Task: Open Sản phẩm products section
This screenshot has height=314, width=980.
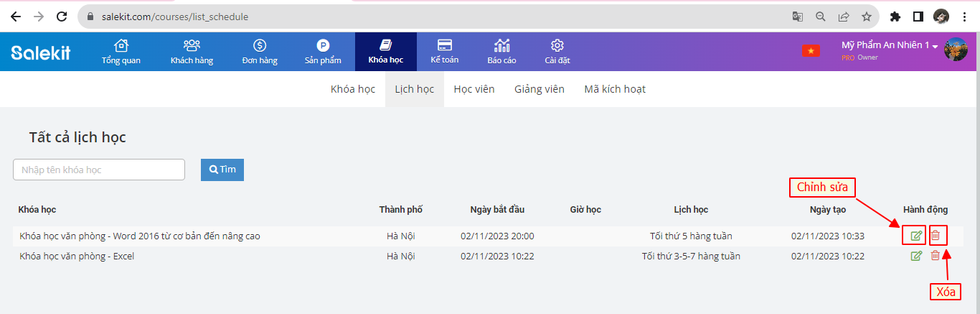Action: point(323,52)
